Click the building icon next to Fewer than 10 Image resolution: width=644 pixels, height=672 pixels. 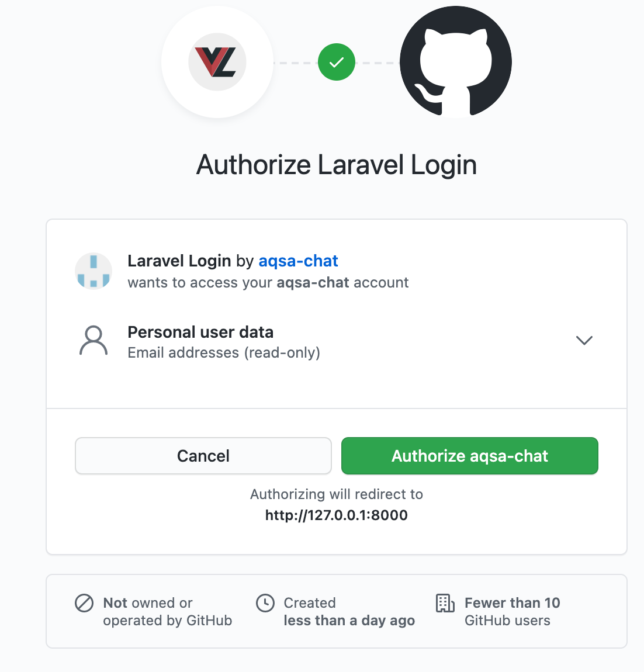click(x=445, y=603)
